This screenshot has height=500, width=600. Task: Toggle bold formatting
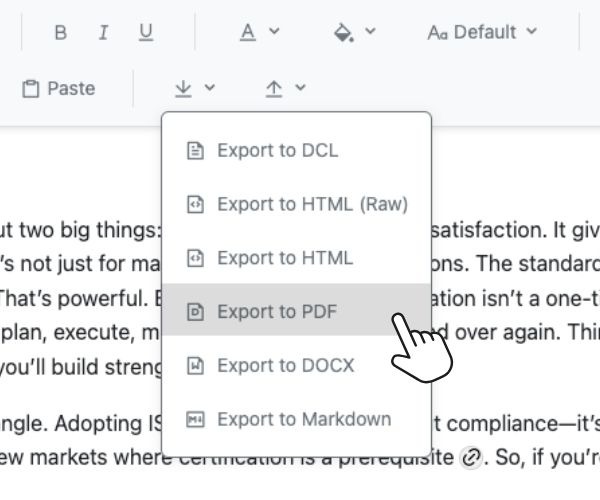point(60,32)
